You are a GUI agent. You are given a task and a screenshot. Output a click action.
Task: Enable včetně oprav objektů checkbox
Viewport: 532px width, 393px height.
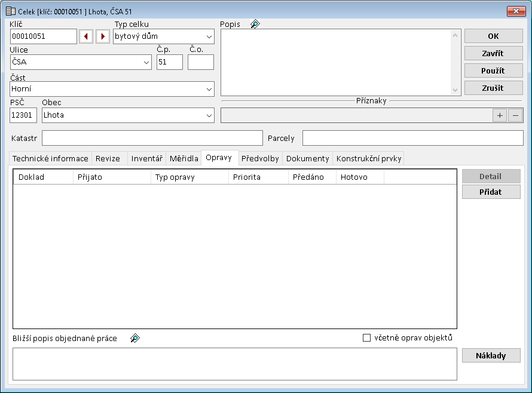367,338
